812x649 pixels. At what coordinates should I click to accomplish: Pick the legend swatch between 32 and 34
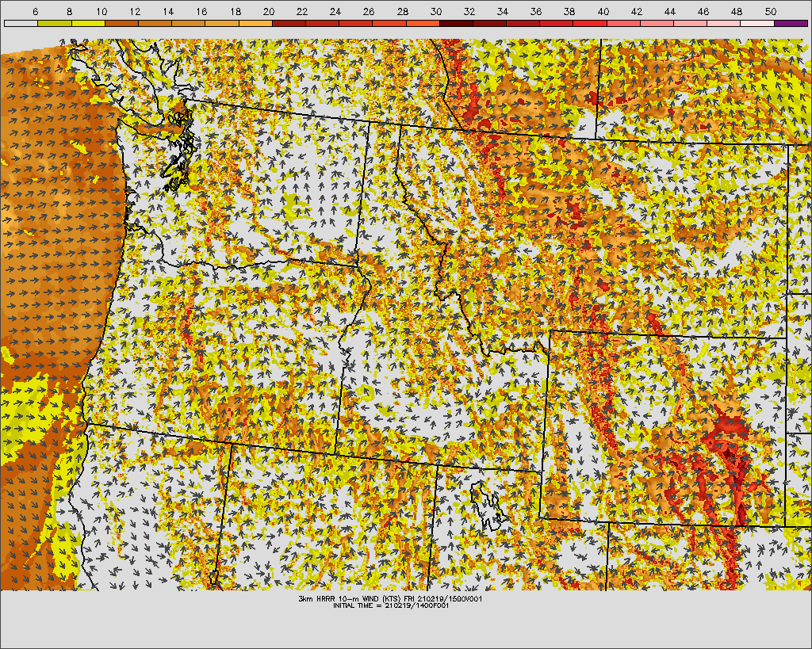click(x=490, y=23)
